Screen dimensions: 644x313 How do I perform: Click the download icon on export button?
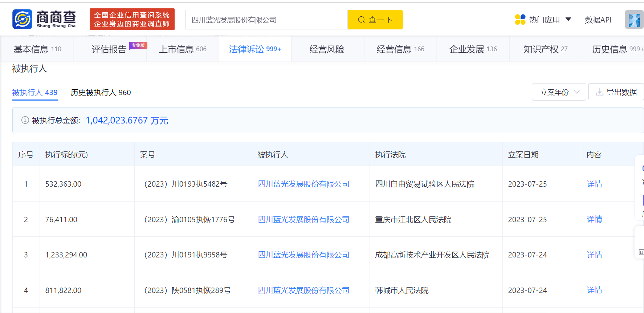click(x=599, y=92)
